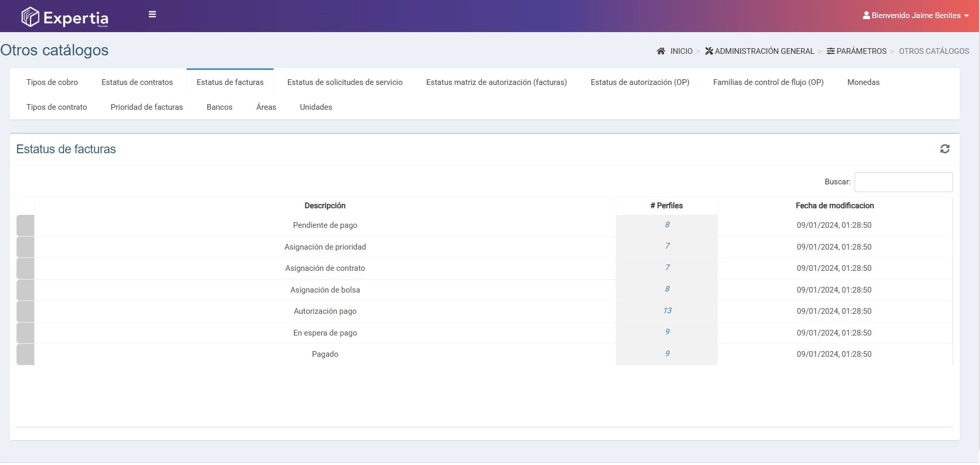
Task: Open Estatus matriz de autorización (facturas) tab
Action: click(x=496, y=82)
